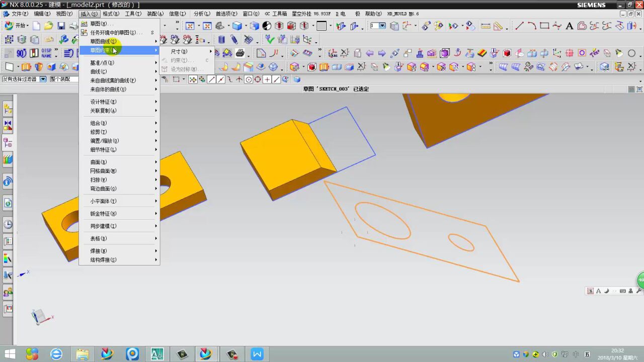The image size is (644, 362).
Task: Click the Save floppy disk icon
Action: tap(61, 26)
